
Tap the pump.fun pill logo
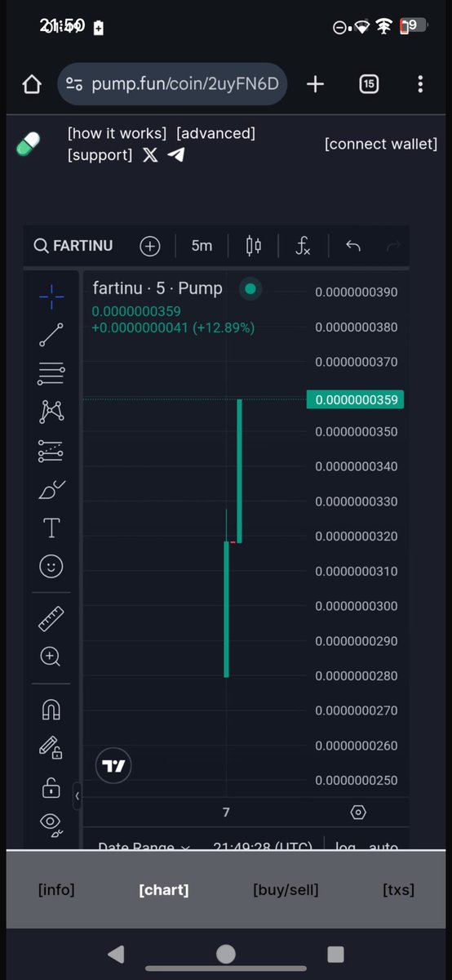[x=28, y=145]
